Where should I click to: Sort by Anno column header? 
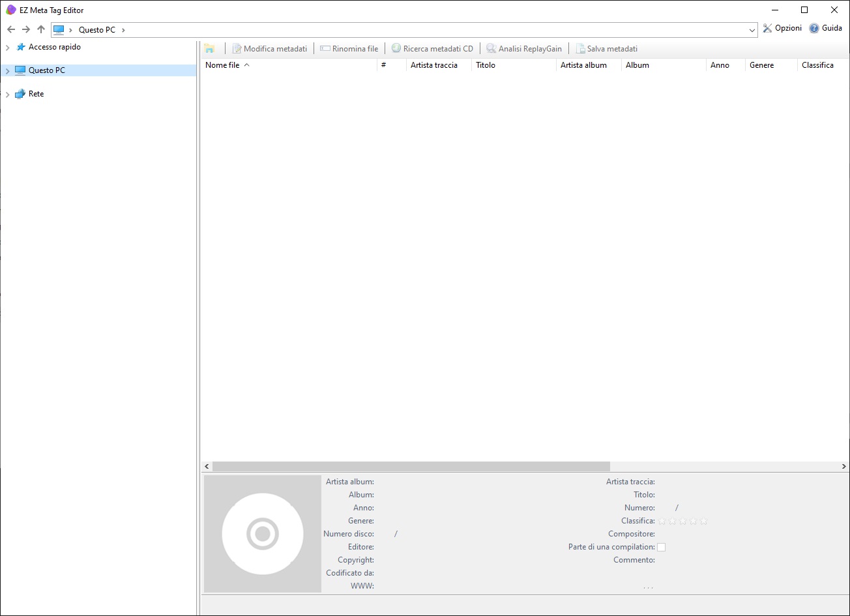click(x=725, y=65)
